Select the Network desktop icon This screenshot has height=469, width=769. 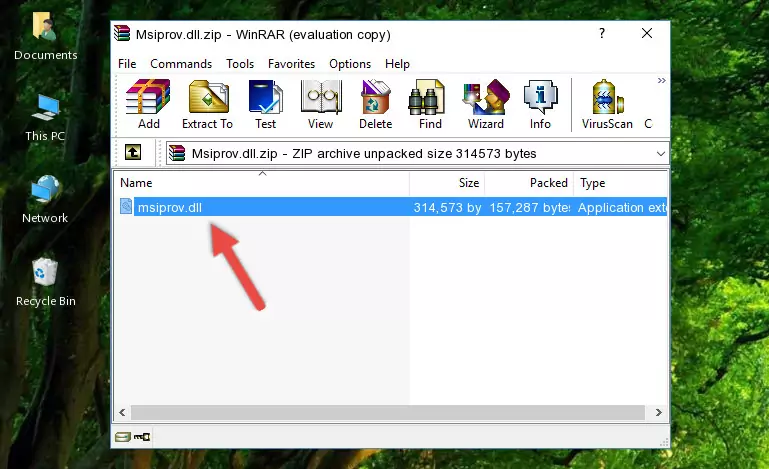(x=45, y=200)
